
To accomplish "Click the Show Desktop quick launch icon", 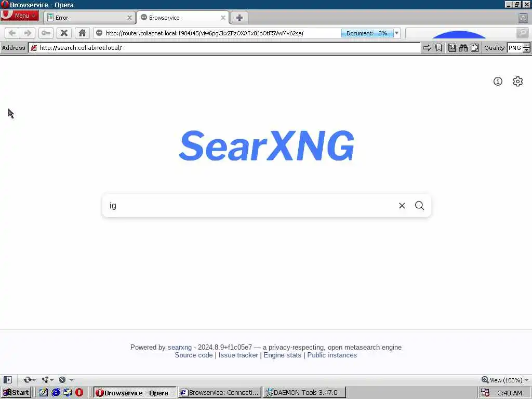I will point(68,393).
